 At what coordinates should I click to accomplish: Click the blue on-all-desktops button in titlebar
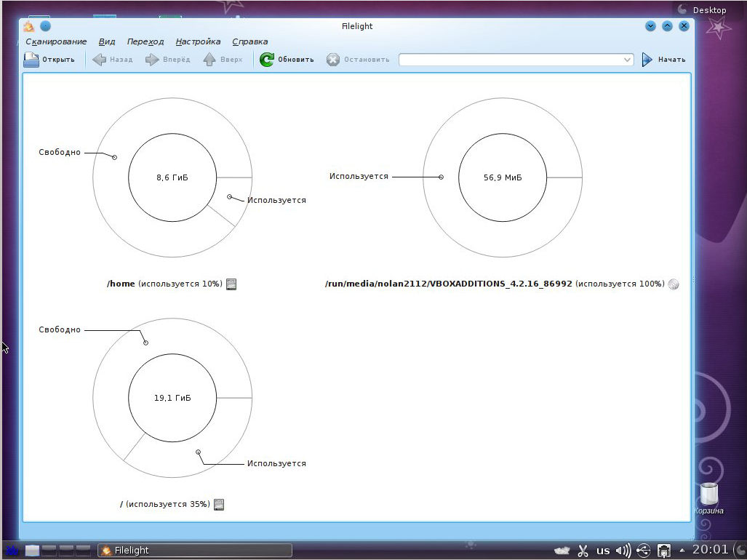[45, 26]
